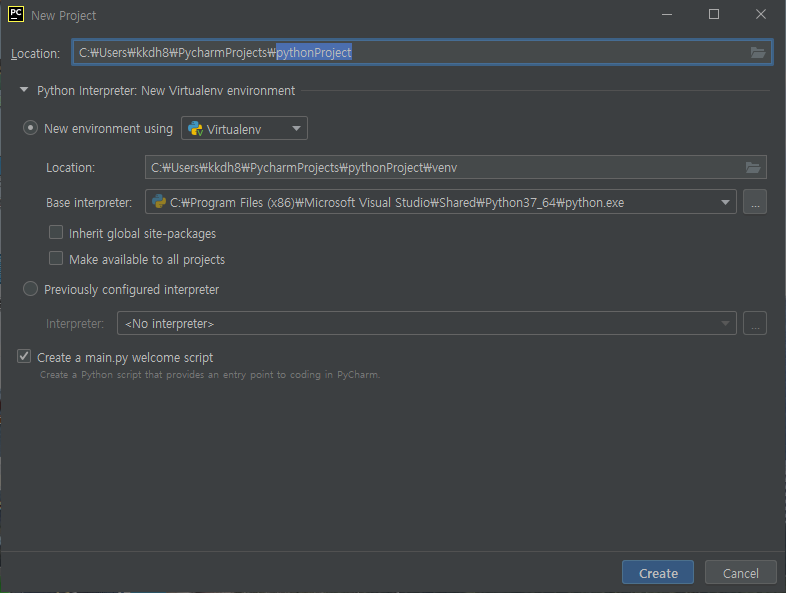Click the PyCharm logo icon in title bar

click(16, 14)
